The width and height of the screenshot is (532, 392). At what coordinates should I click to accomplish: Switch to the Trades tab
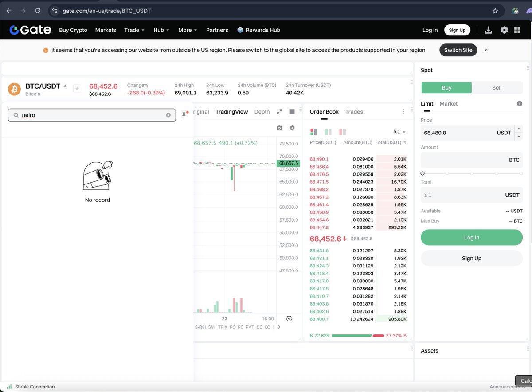pyautogui.click(x=354, y=112)
